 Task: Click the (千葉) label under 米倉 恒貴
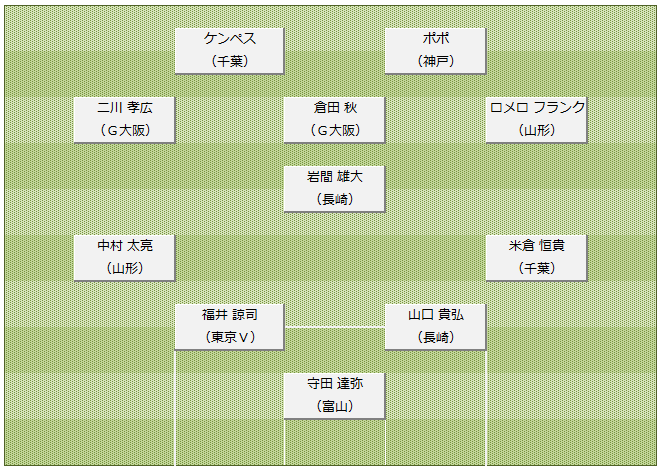pos(537,268)
